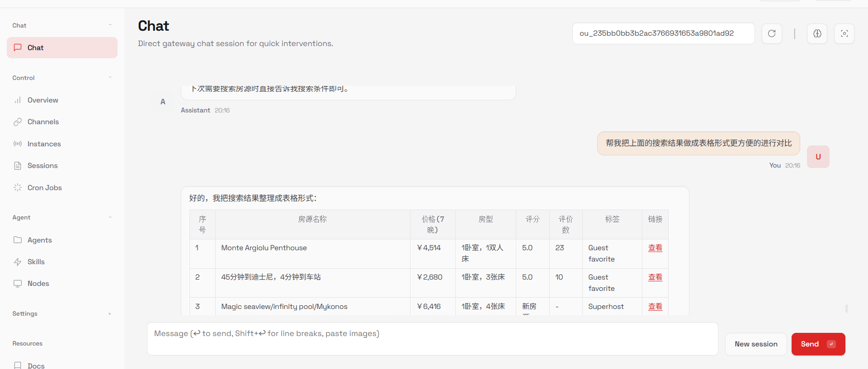Open Agents via its folder icon
The height and width of the screenshot is (369, 868).
click(18, 240)
